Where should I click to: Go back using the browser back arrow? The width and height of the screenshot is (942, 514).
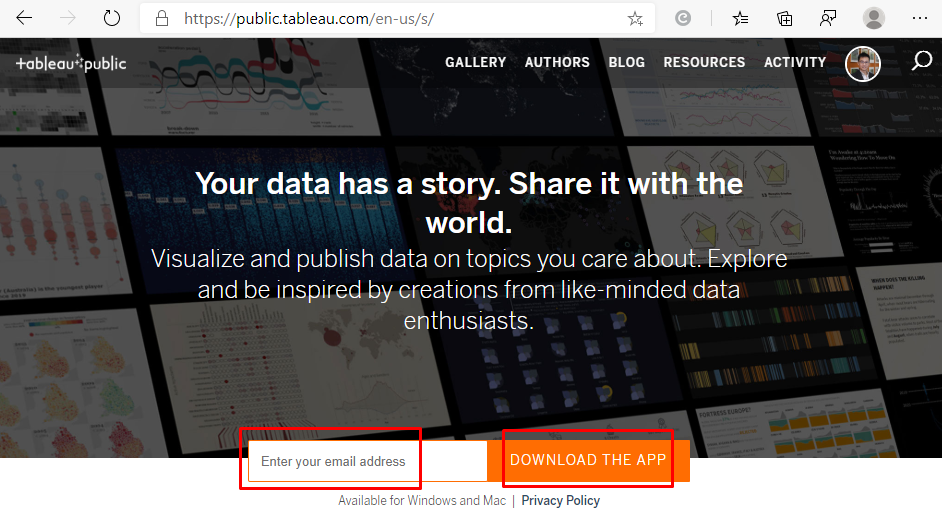pos(24,19)
